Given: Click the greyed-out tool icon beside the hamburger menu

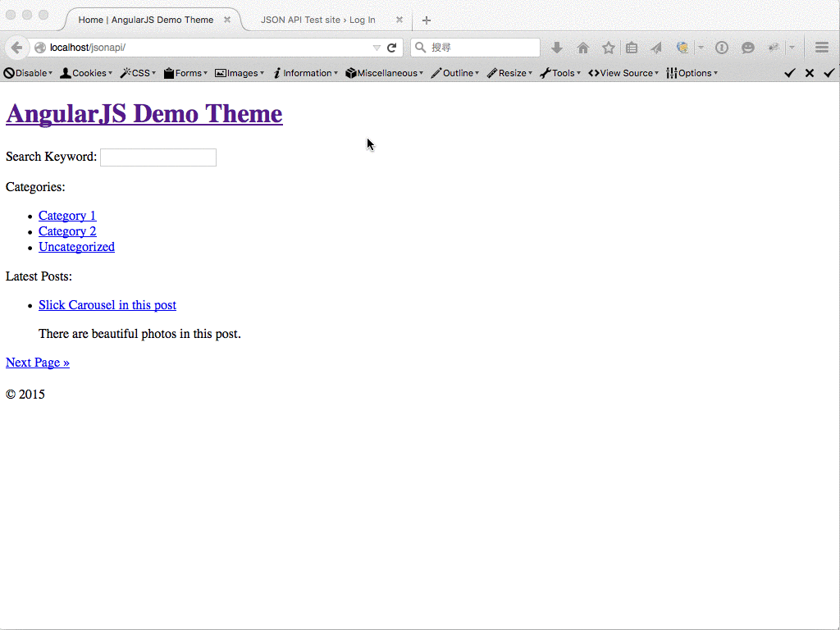Looking at the screenshot, I should (x=774, y=48).
